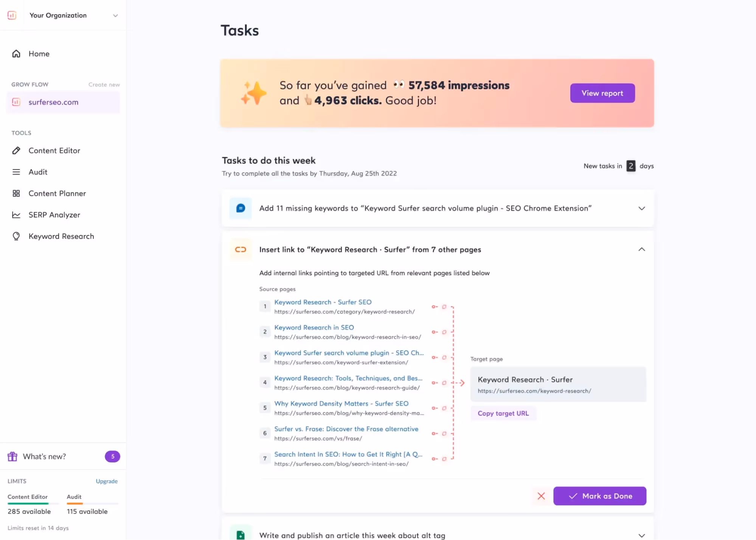Click the surferseo.com site icon
The width and height of the screenshot is (756, 540).
point(16,102)
